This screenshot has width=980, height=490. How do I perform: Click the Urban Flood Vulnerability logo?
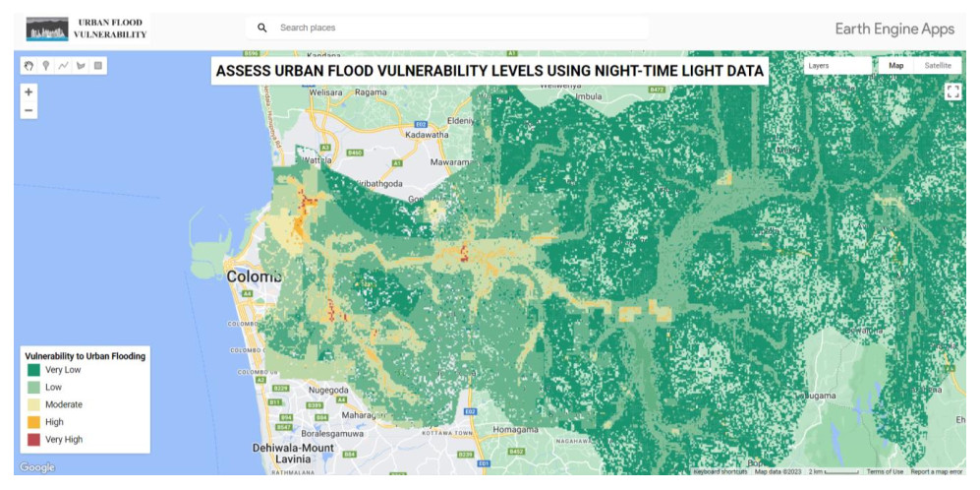pos(87,29)
